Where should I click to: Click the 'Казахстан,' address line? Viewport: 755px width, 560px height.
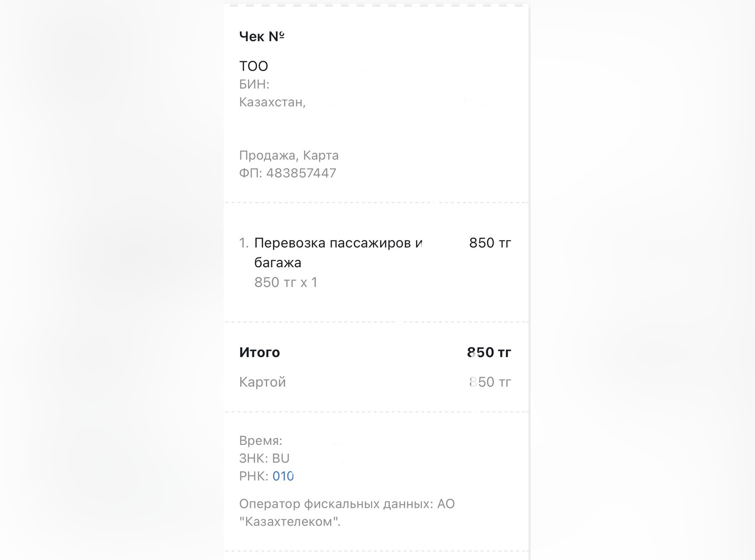272,102
